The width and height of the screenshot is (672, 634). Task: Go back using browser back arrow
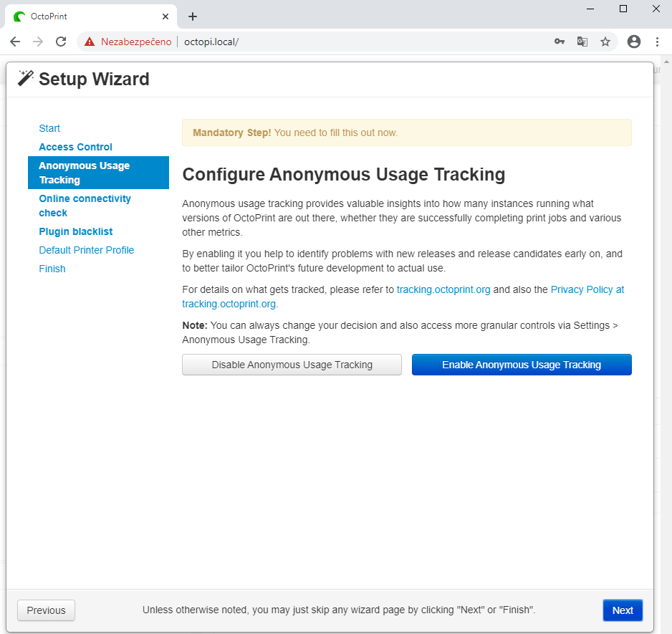[15, 42]
